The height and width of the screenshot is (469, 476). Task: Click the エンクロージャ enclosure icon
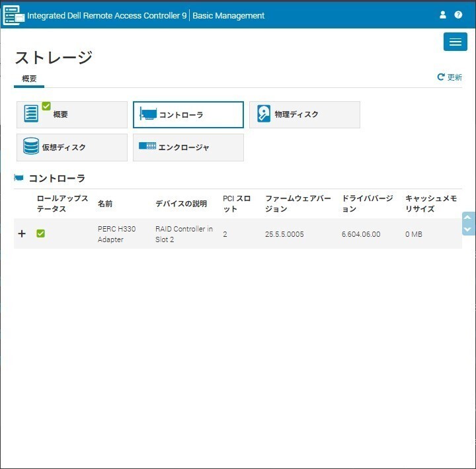click(147, 146)
